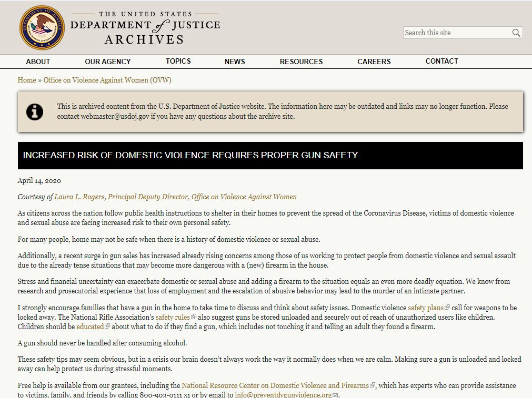The image size is (532, 398).
Task: Click the mail icon after info email address
Action: [x=335, y=395]
